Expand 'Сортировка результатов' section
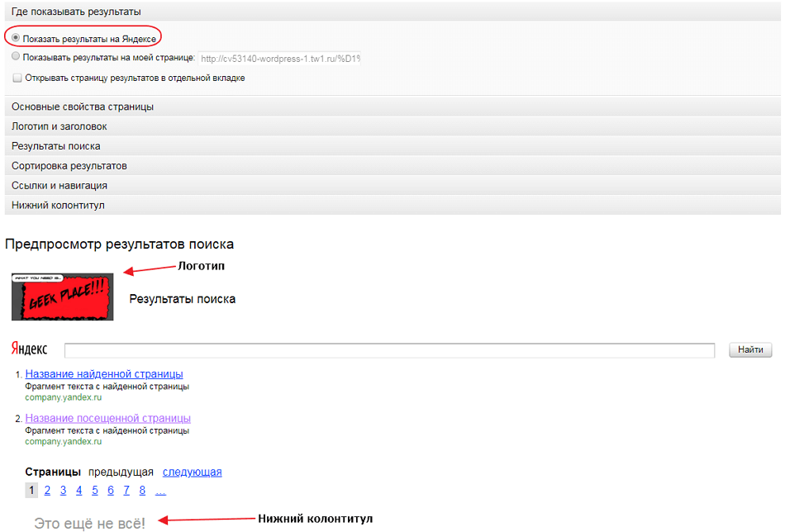Screen dimensions: 785x532 pyautogui.click(x=69, y=166)
